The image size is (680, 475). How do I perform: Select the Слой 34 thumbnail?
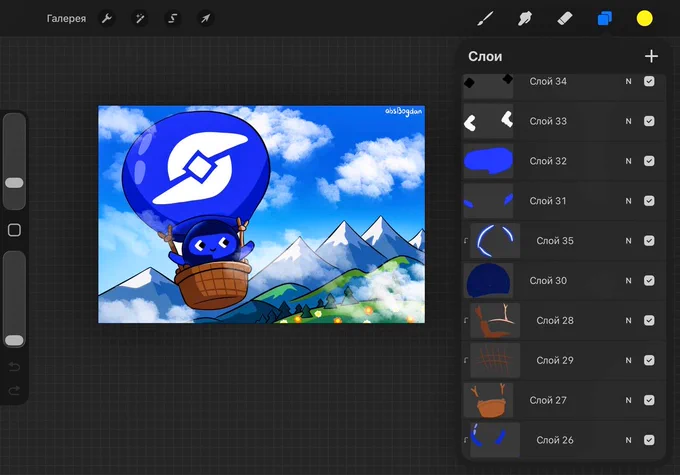tap(488, 86)
